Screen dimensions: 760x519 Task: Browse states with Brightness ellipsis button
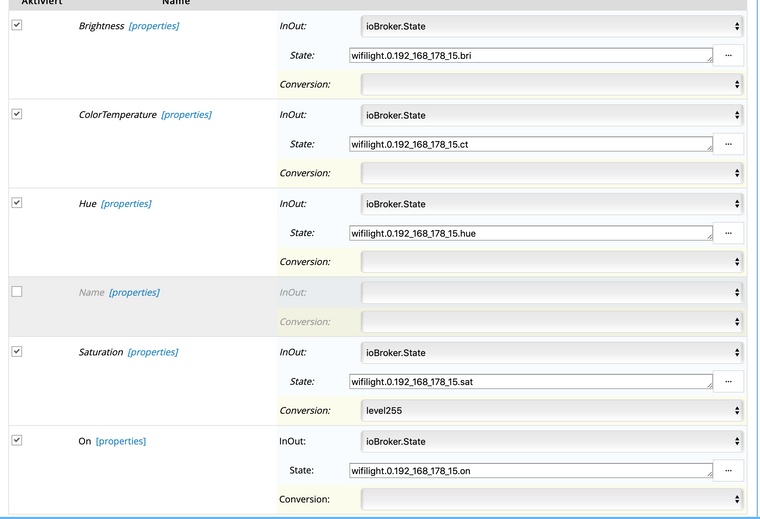(728, 55)
